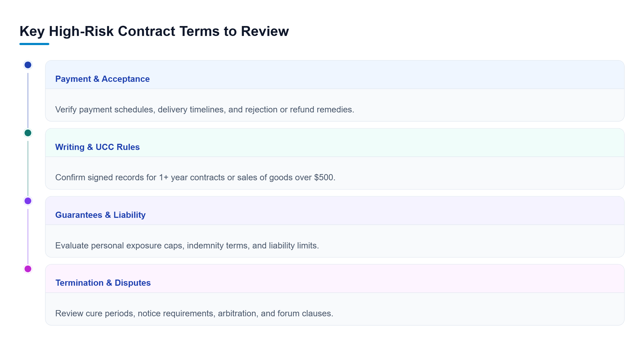Click the personal exposure caps description
The width and height of the screenshot is (644, 345).
pyautogui.click(x=187, y=245)
